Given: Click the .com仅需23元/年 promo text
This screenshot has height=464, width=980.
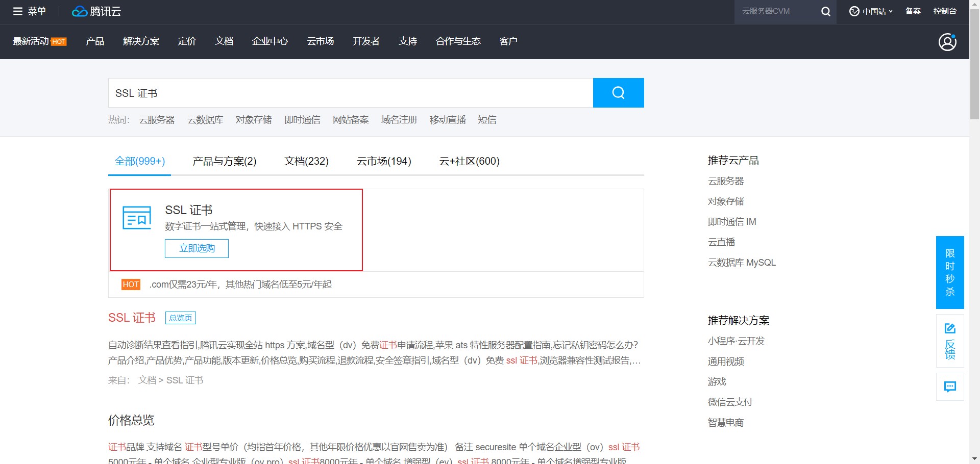Looking at the screenshot, I should coord(240,285).
